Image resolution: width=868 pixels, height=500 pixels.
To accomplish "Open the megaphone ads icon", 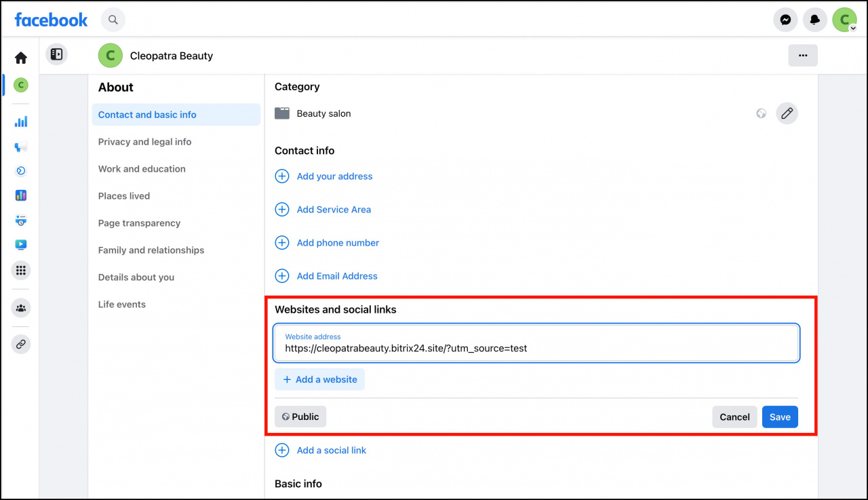I will [21, 147].
